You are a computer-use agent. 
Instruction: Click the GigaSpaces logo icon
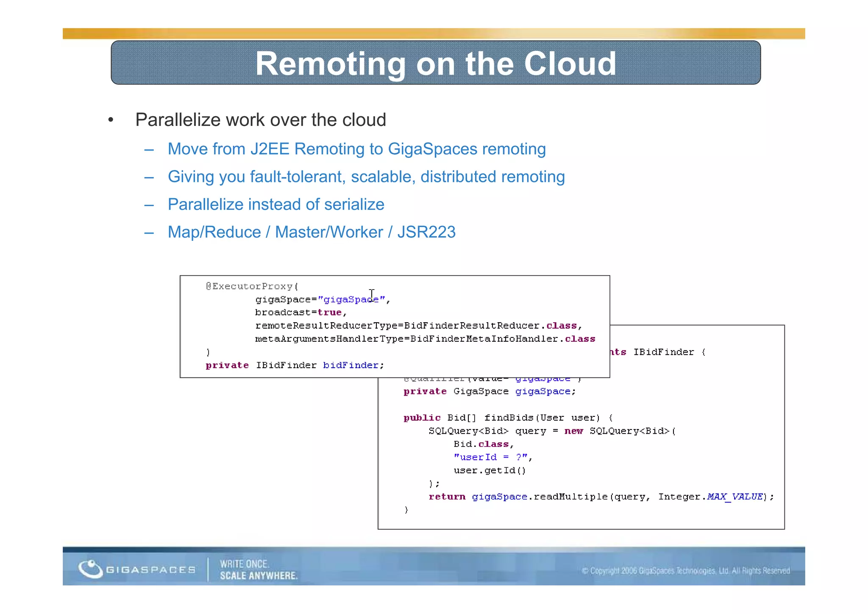(90, 569)
